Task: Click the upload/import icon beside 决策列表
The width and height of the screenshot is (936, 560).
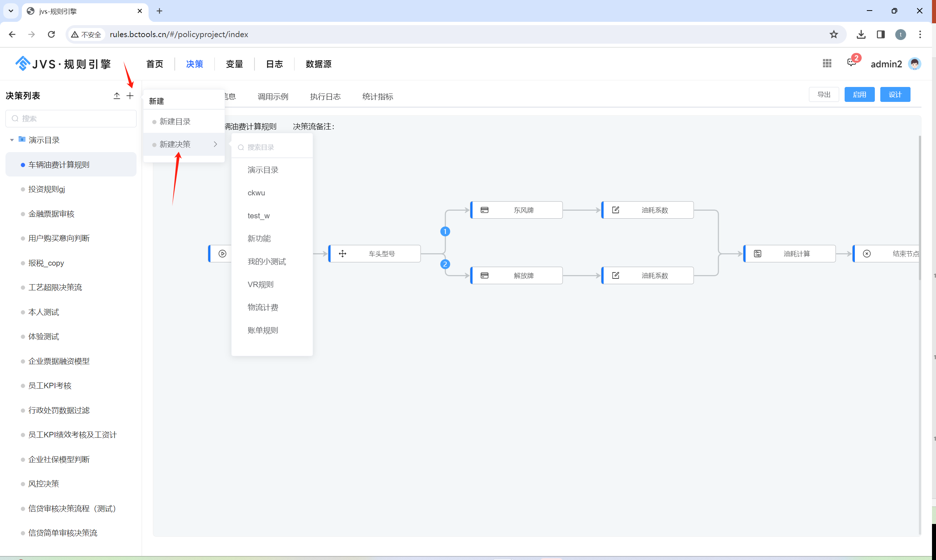Action: click(116, 96)
